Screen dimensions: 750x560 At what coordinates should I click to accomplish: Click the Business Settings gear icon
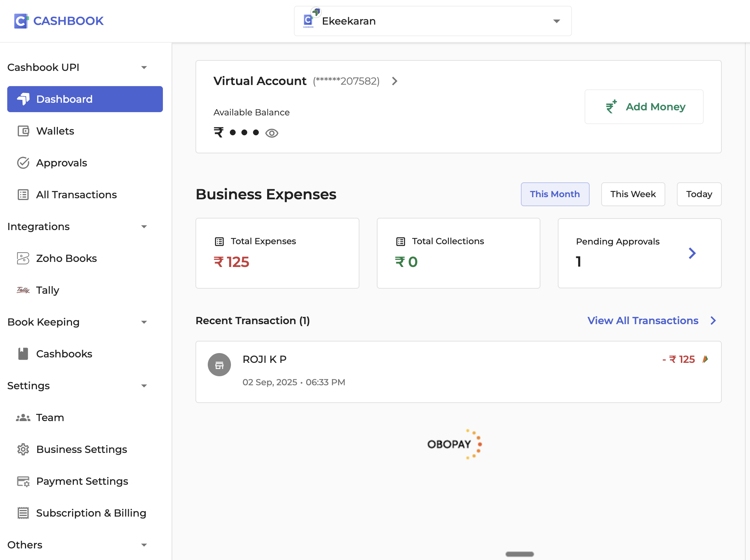pos(23,449)
